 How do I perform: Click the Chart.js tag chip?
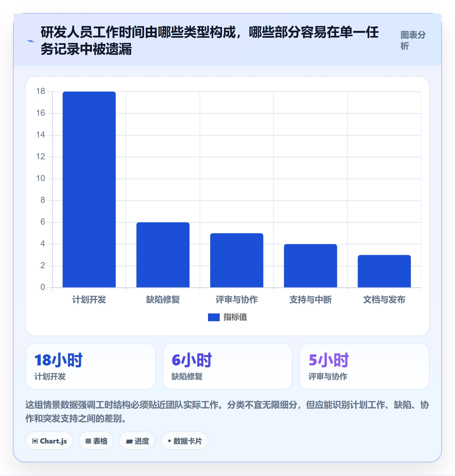49,441
